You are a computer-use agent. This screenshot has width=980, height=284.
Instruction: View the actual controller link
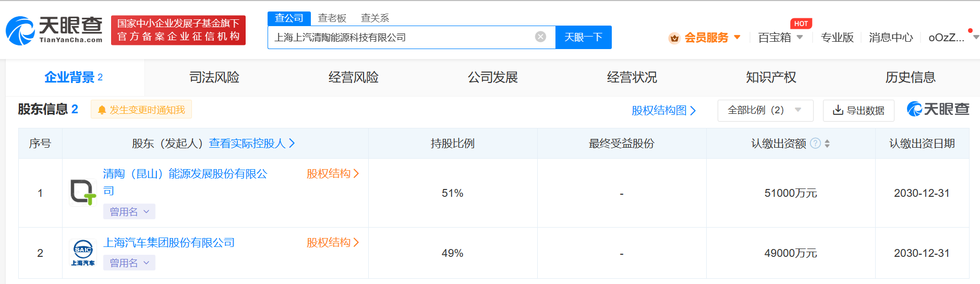[x=251, y=143]
